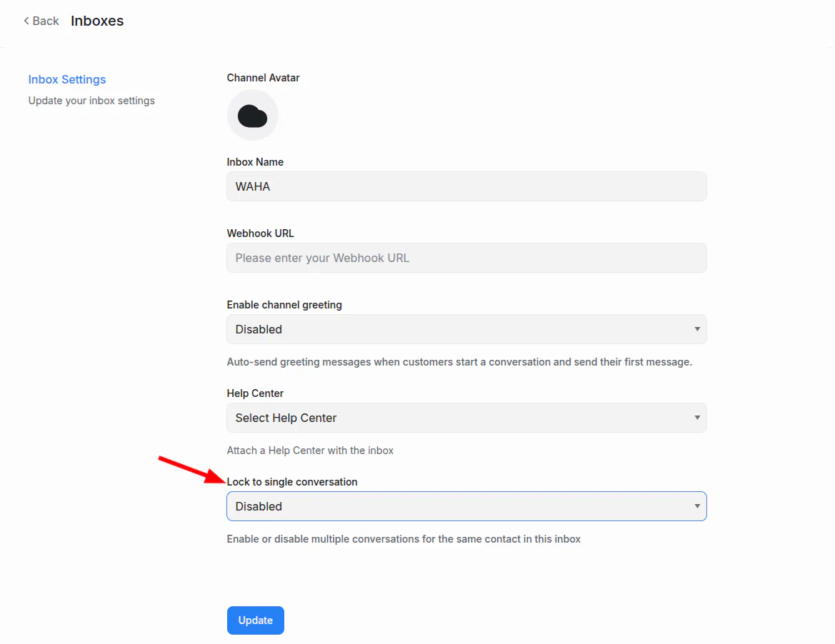Click the caret arrow on Enable channel greeting
This screenshot has width=835, height=644.
697,329
